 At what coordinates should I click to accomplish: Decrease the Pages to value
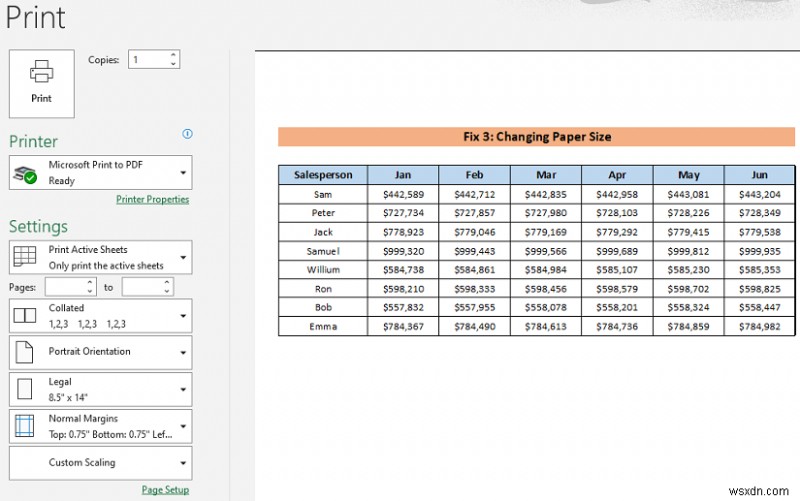coord(167,292)
